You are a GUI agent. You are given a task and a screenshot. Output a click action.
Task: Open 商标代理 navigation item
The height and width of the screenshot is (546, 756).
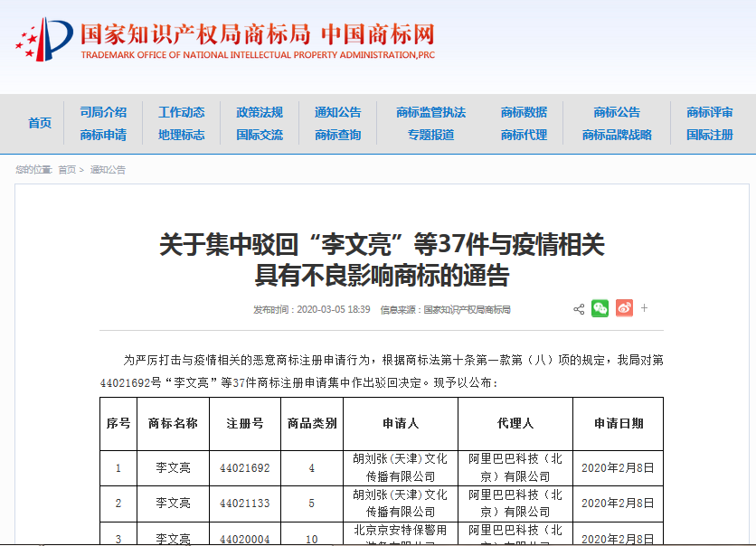click(x=524, y=135)
